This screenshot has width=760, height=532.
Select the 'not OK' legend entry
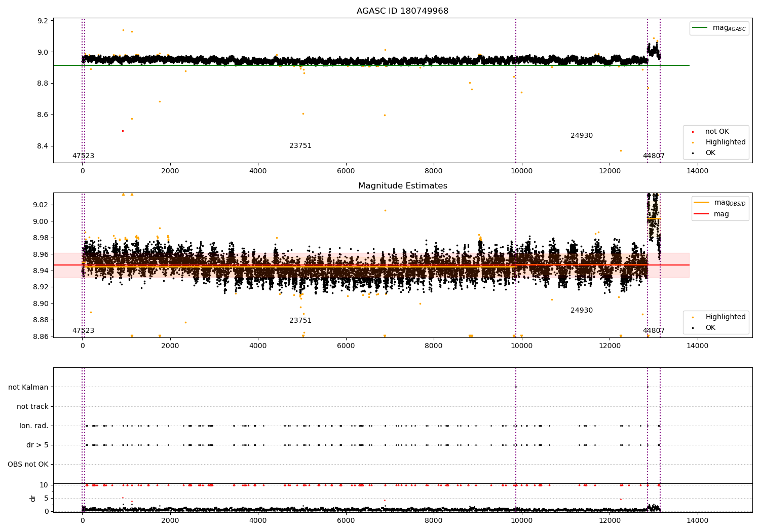717,132
